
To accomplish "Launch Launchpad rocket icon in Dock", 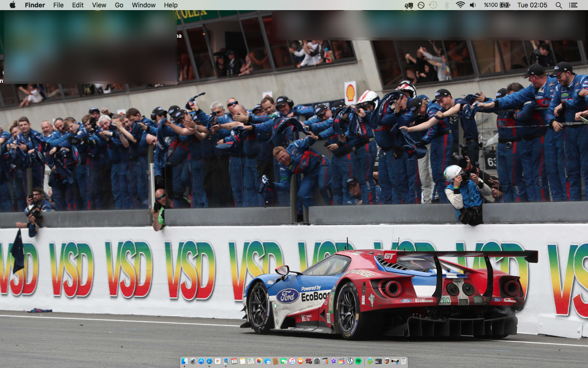I will click(193, 361).
